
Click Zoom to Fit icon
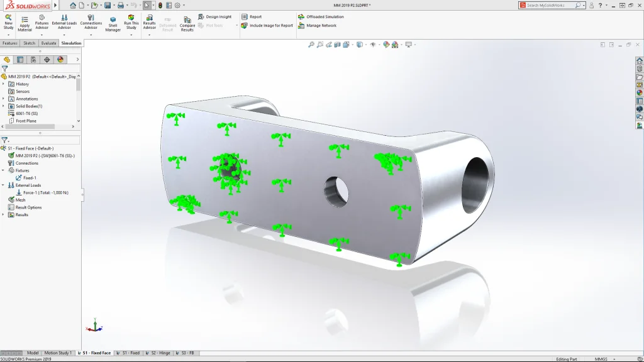(x=311, y=45)
